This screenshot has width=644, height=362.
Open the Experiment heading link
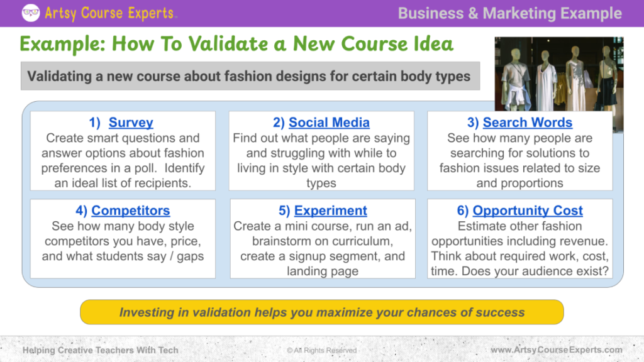[x=330, y=211]
